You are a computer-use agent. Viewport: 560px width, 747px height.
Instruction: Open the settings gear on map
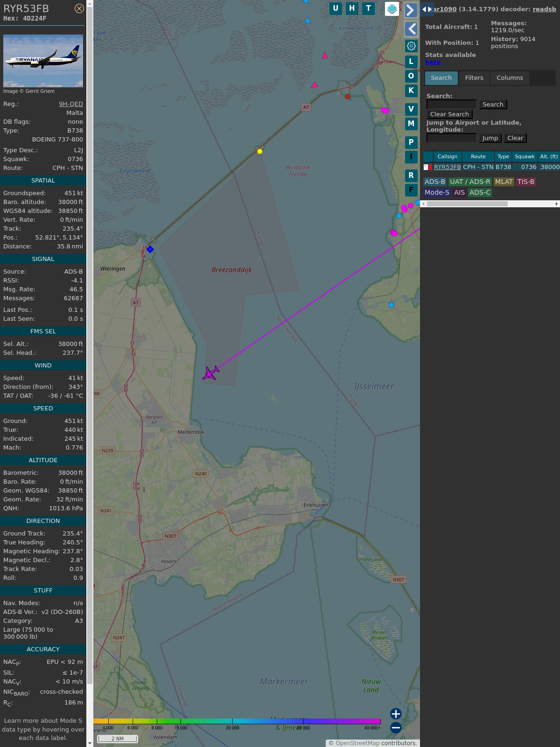coord(411,46)
